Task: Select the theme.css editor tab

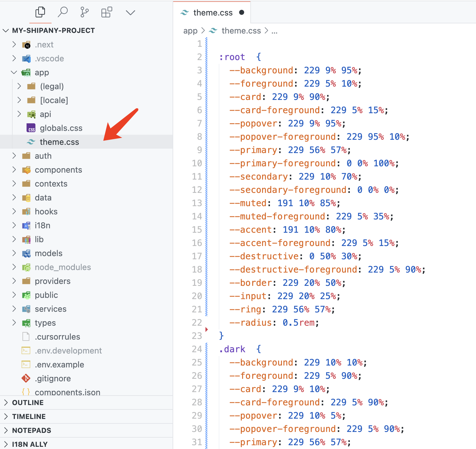Action: click(212, 13)
